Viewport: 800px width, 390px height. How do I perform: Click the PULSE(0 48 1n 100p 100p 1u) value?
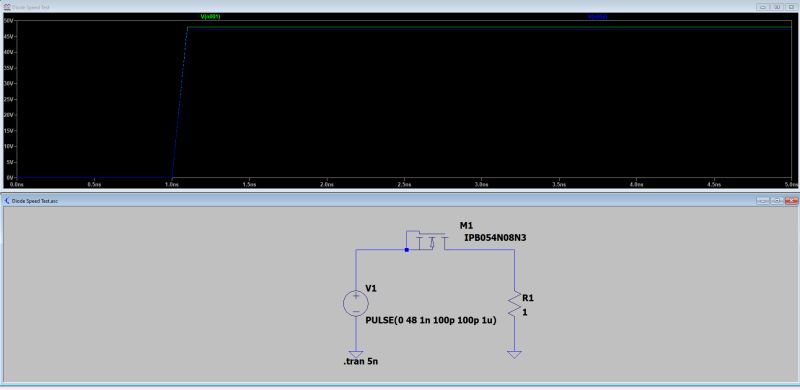click(x=432, y=321)
